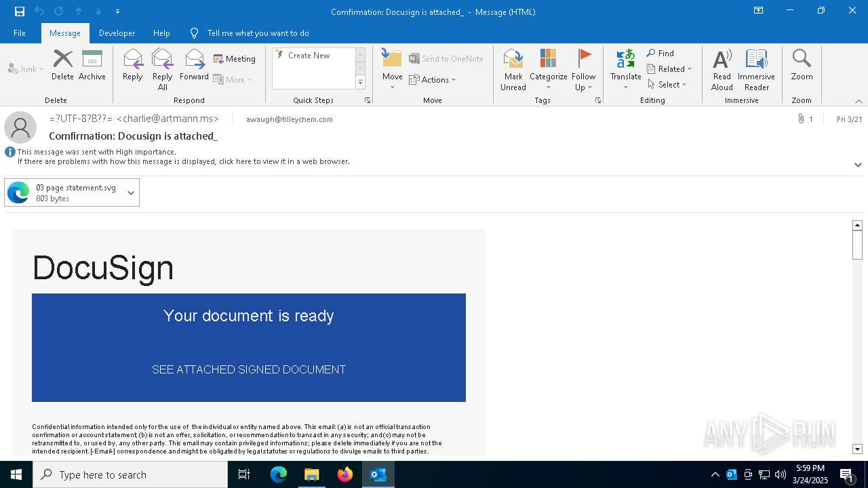Mark the message as Unread
This screenshot has width=868, height=488.
[x=513, y=69]
